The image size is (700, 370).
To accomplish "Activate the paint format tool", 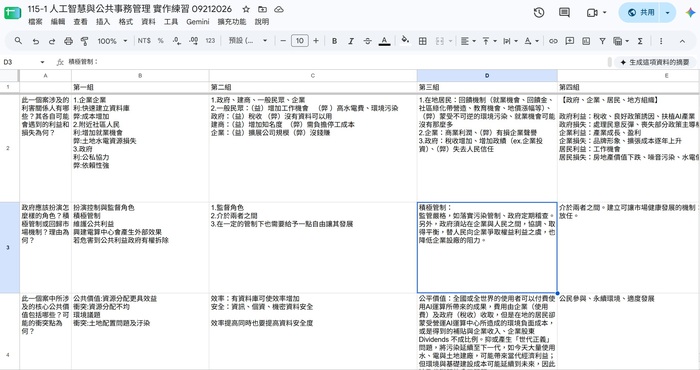I will pyautogui.click(x=84, y=41).
